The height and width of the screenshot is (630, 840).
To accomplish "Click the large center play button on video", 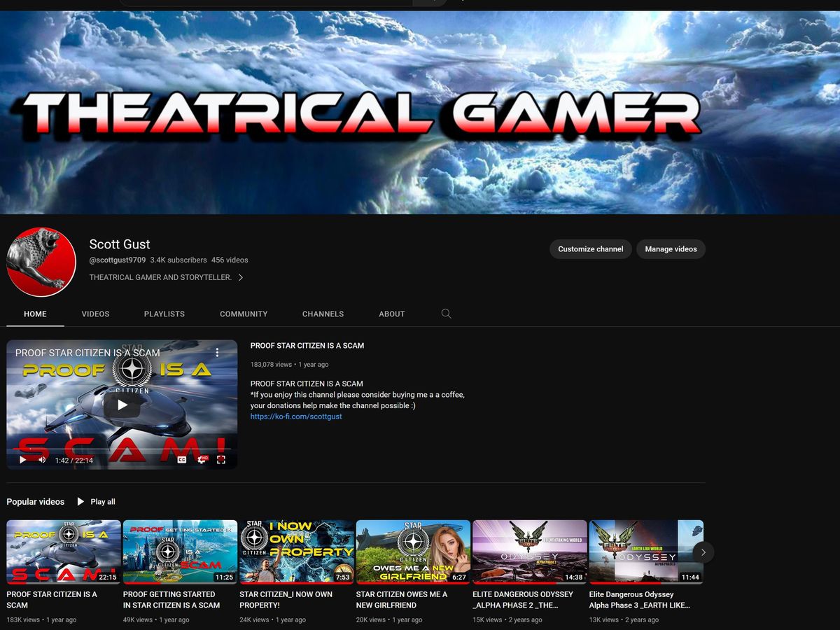I will [x=122, y=405].
